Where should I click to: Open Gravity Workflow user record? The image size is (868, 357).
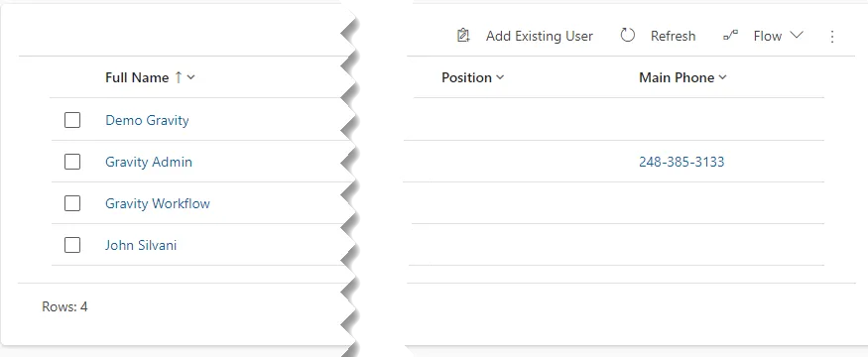(x=158, y=203)
